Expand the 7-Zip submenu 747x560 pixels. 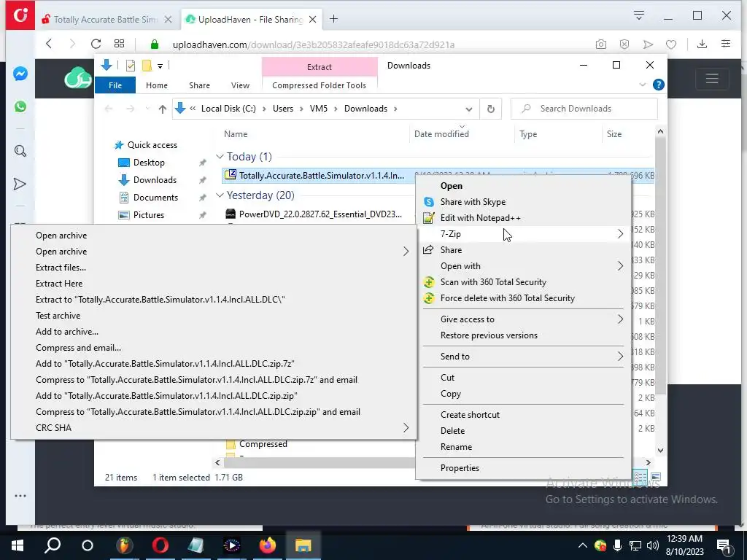tap(522, 234)
